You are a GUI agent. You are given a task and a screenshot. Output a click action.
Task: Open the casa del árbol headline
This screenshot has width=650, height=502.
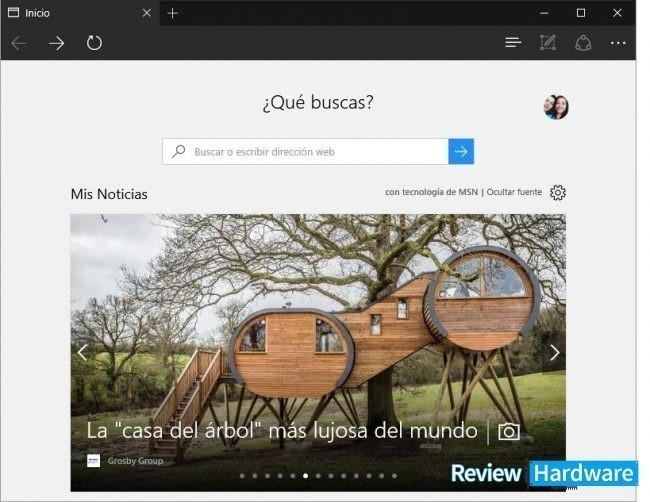pyautogui.click(x=282, y=430)
